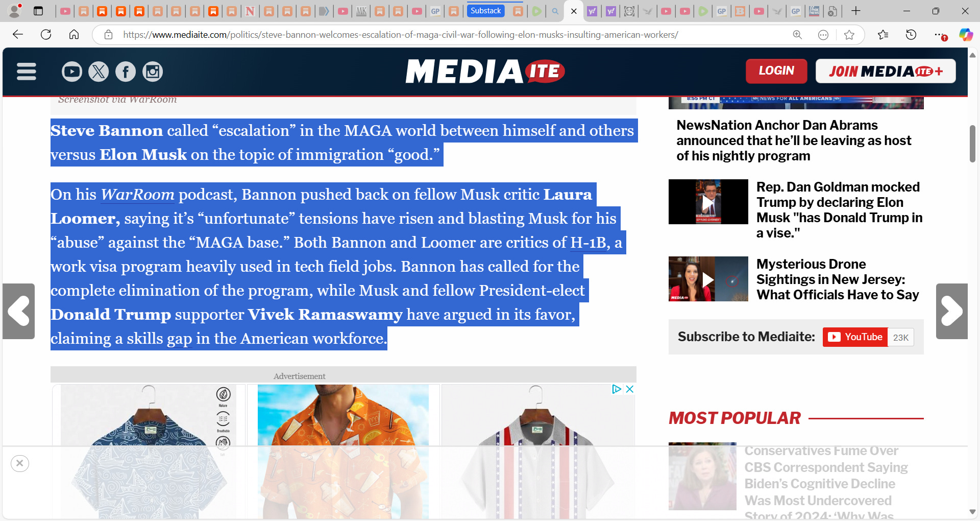Open Settings and more ellipsis menu
This screenshot has width=980, height=521.
click(939, 35)
